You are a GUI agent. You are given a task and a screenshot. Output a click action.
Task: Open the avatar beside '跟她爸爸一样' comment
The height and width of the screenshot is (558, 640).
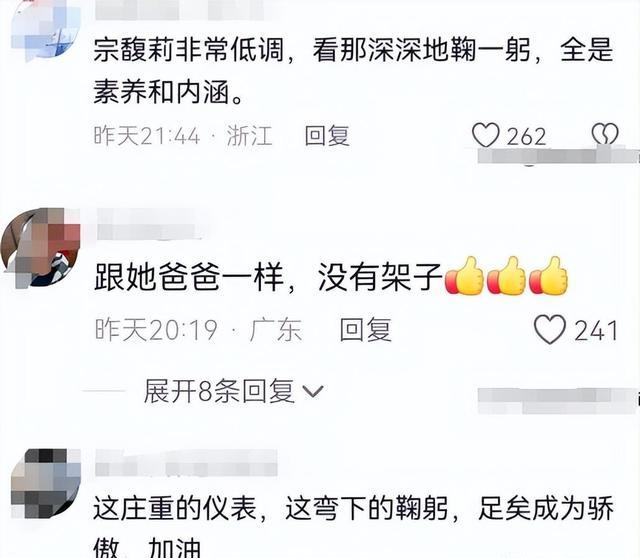[x=41, y=247]
